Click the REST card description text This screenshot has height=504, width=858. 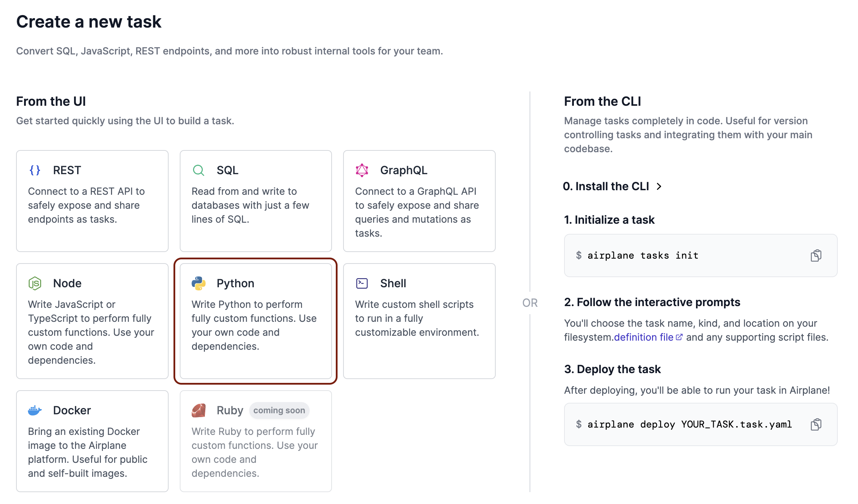click(x=87, y=205)
